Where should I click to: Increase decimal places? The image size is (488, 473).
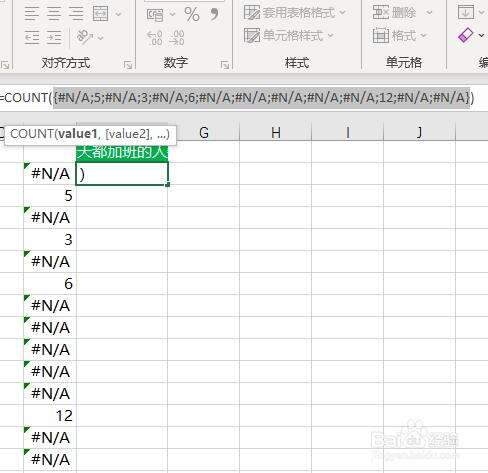[155, 38]
